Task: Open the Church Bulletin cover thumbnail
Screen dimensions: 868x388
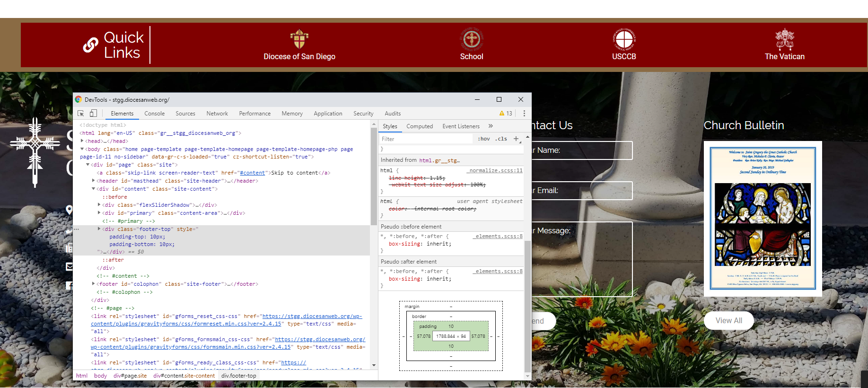Action: click(763, 219)
